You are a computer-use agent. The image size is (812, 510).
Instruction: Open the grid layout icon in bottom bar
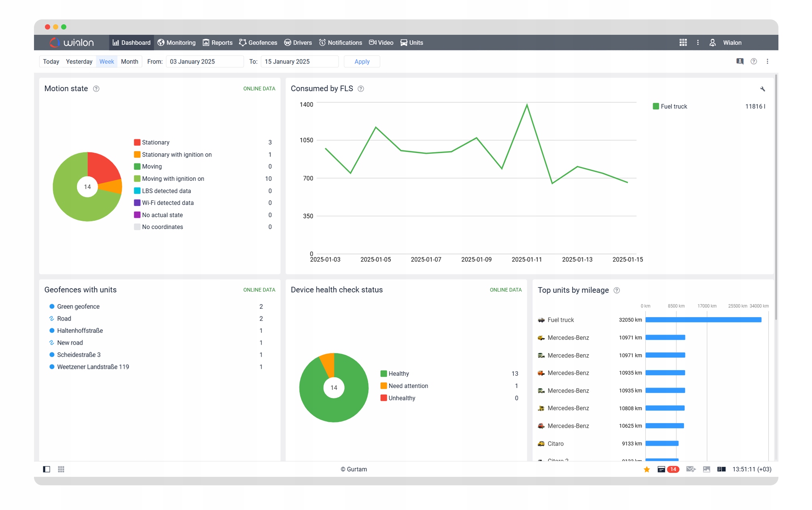coord(61,469)
